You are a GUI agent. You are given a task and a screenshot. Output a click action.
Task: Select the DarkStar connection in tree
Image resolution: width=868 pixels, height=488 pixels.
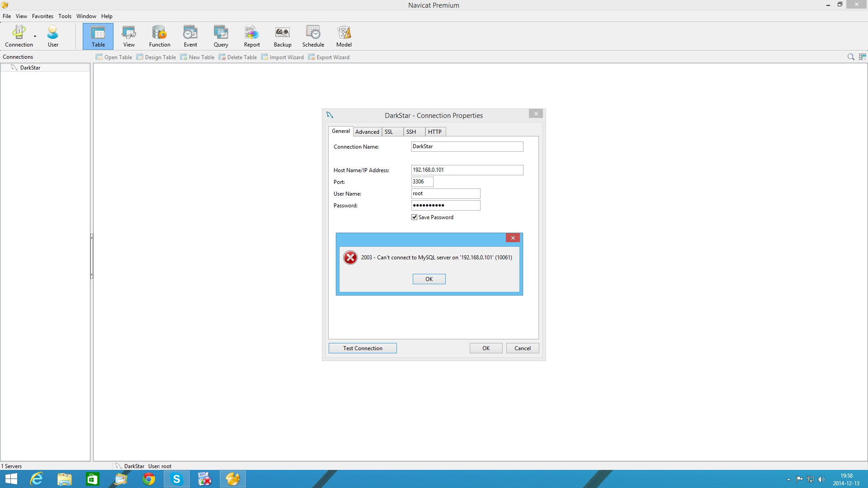pyautogui.click(x=30, y=68)
